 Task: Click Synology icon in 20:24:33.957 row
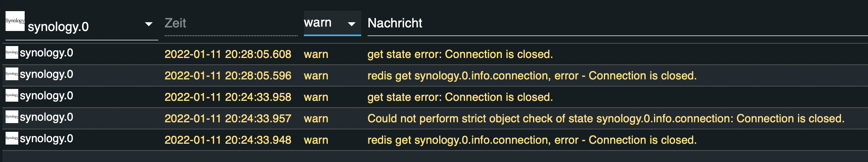pyautogui.click(x=12, y=117)
